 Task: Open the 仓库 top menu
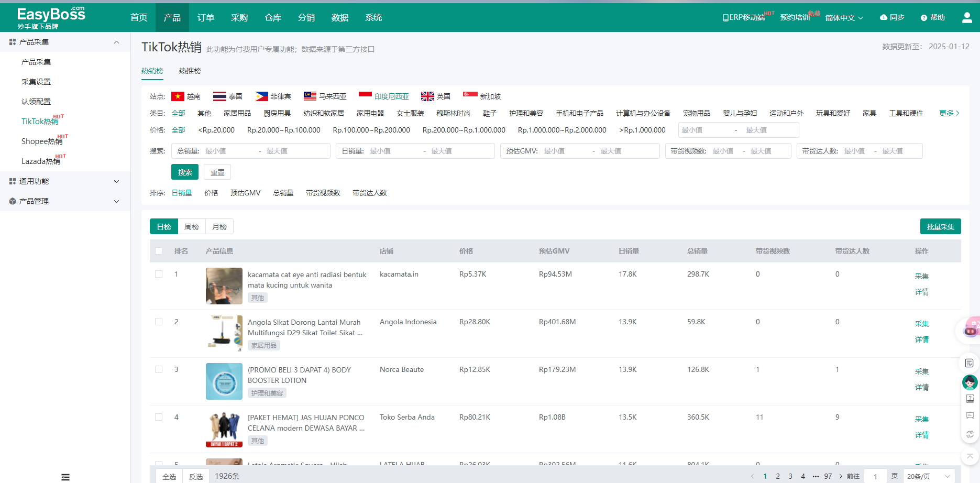point(273,18)
